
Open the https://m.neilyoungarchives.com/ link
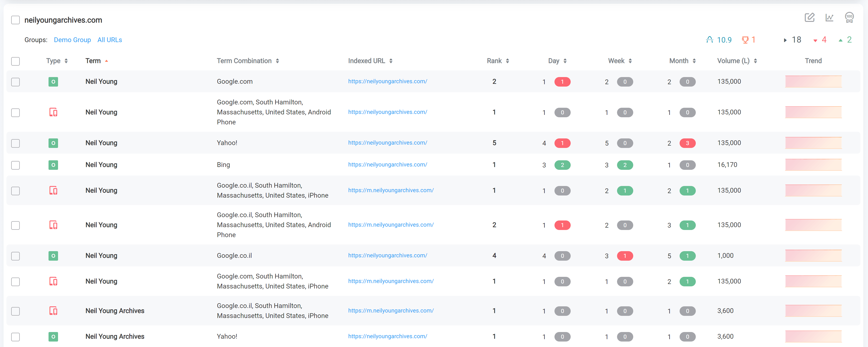coord(391,190)
